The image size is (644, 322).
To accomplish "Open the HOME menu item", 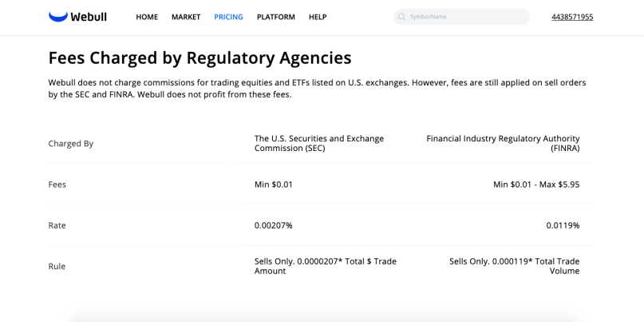I will point(147,17).
